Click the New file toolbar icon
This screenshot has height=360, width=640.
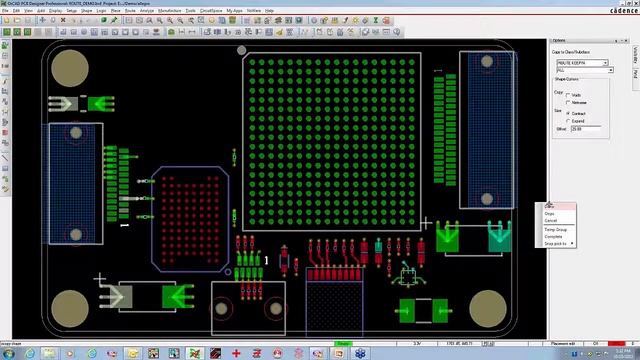pos(7,20)
